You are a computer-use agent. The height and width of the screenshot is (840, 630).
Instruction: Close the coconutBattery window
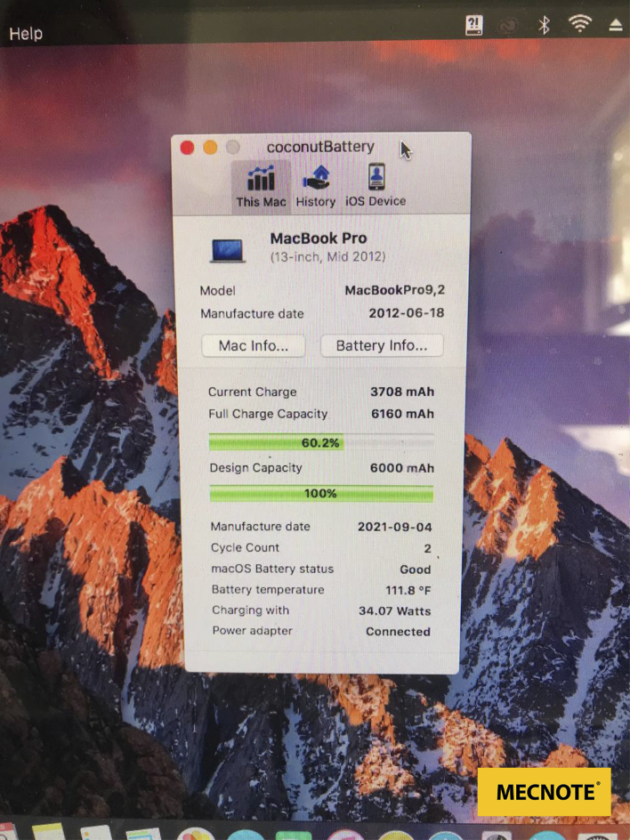pos(187,148)
